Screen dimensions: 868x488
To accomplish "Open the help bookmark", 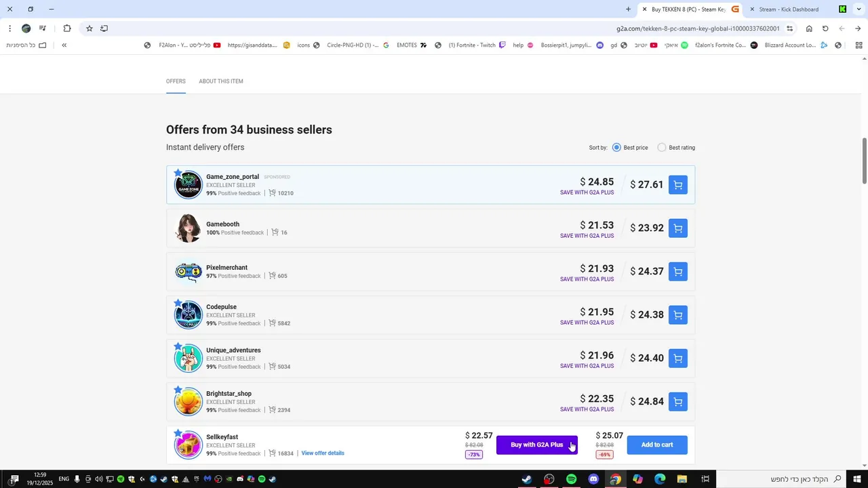I will [x=524, y=45].
